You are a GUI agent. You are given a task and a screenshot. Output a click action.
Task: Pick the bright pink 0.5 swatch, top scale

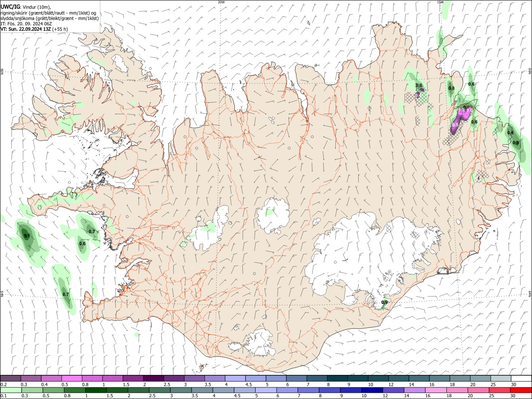[71, 378]
